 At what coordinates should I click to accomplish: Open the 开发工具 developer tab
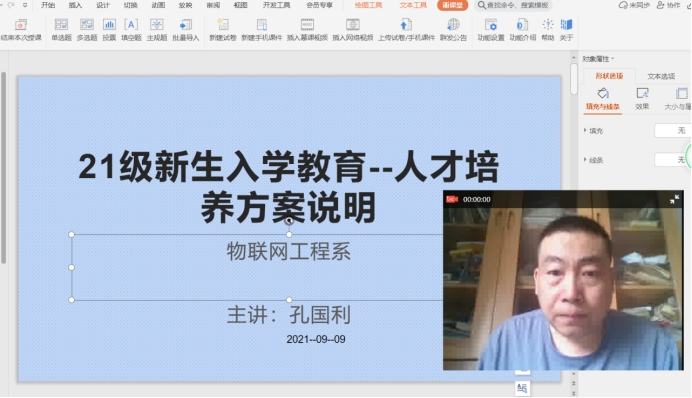pyautogui.click(x=276, y=5)
